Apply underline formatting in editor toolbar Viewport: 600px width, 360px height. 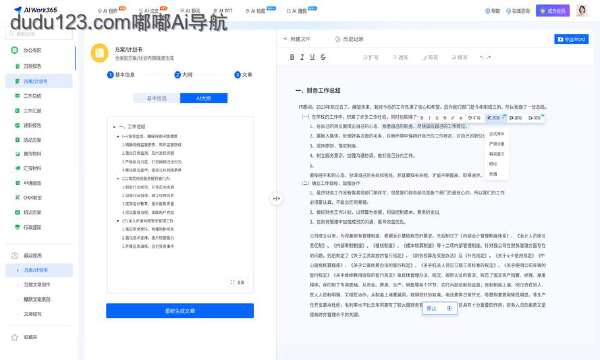click(312, 57)
